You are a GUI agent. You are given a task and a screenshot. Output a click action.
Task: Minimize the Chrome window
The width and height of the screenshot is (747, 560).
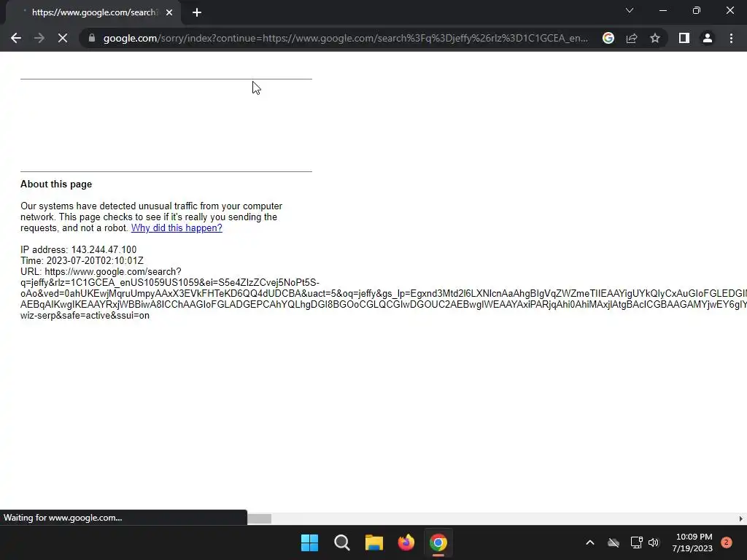point(662,10)
